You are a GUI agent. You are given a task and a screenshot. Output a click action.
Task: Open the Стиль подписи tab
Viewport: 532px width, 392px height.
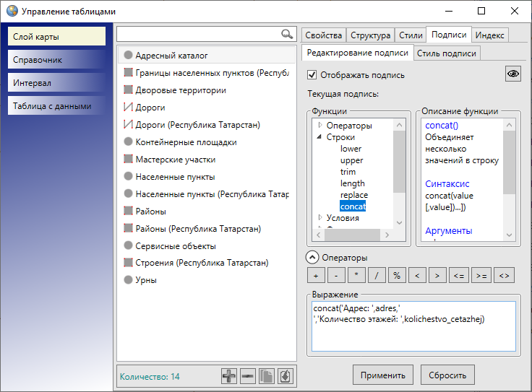[x=447, y=53]
